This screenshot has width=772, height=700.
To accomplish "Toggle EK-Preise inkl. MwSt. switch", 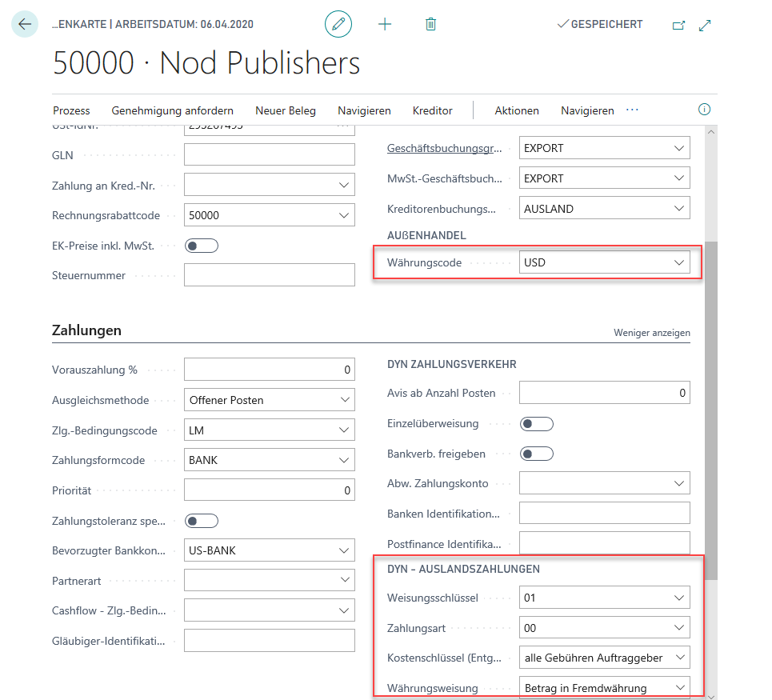I will point(202,246).
